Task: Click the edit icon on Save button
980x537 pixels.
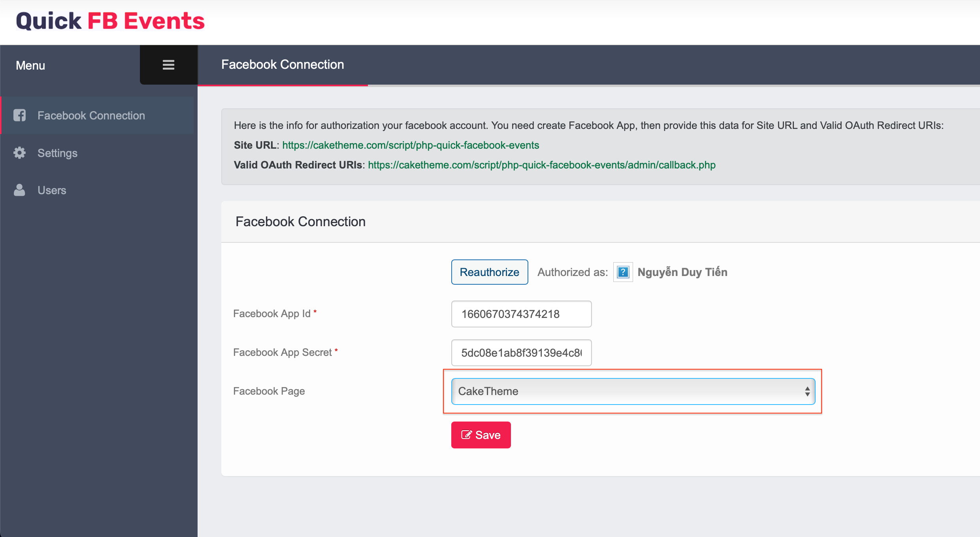Action: pyautogui.click(x=466, y=435)
